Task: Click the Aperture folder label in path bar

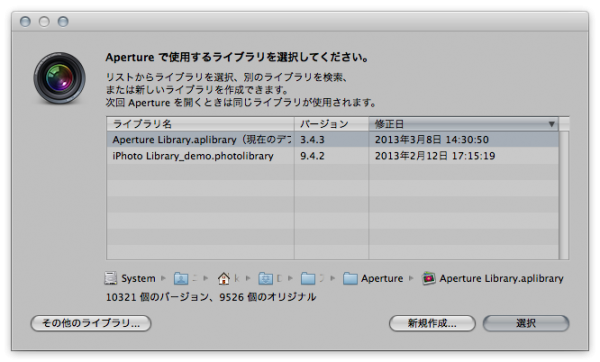Action: click(382, 279)
